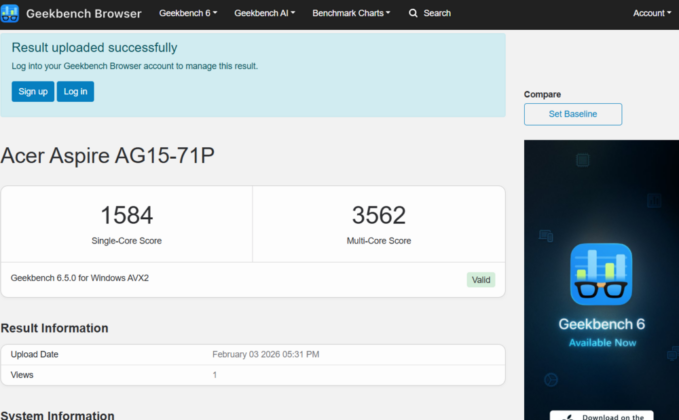
Task: Click Result uploaded successfully heading
Action: point(94,48)
